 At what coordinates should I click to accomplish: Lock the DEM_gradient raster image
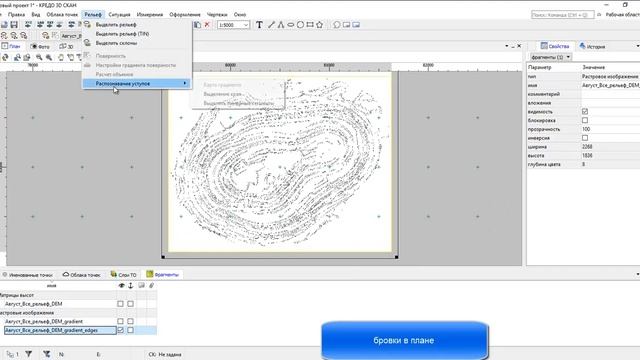coord(130,321)
